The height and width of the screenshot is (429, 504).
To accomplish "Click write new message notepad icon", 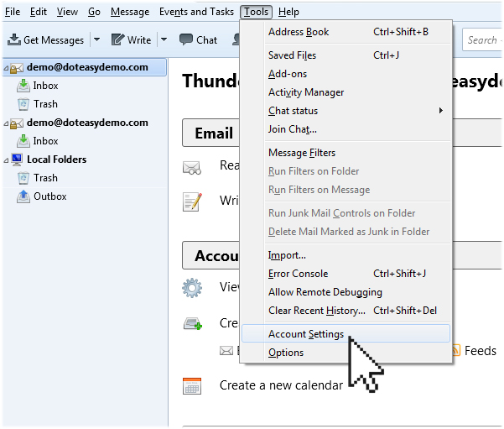I will [x=192, y=201].
